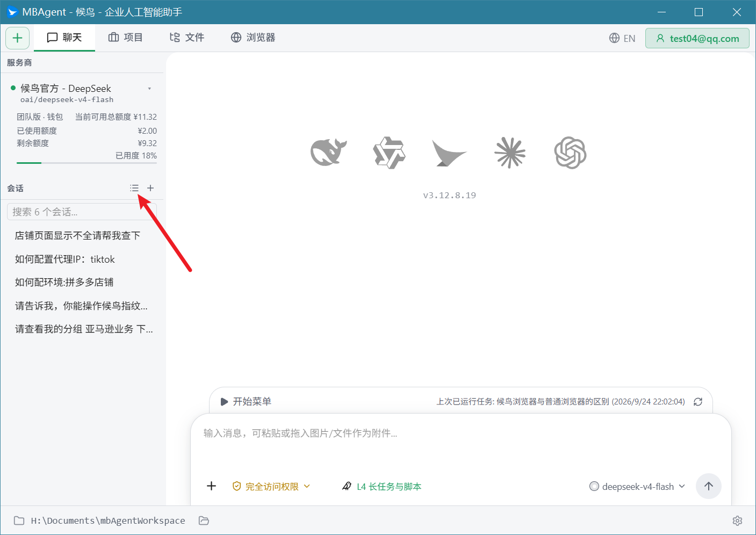
Task: Click 当前可用总额度 ¥11.32 text
Action: (116, 117)
